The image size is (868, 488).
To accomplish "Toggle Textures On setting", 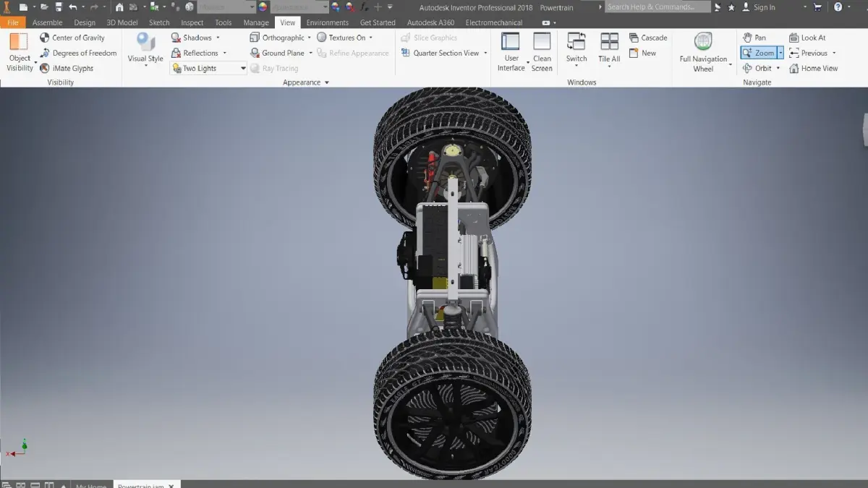I will (x=341, y=38).
